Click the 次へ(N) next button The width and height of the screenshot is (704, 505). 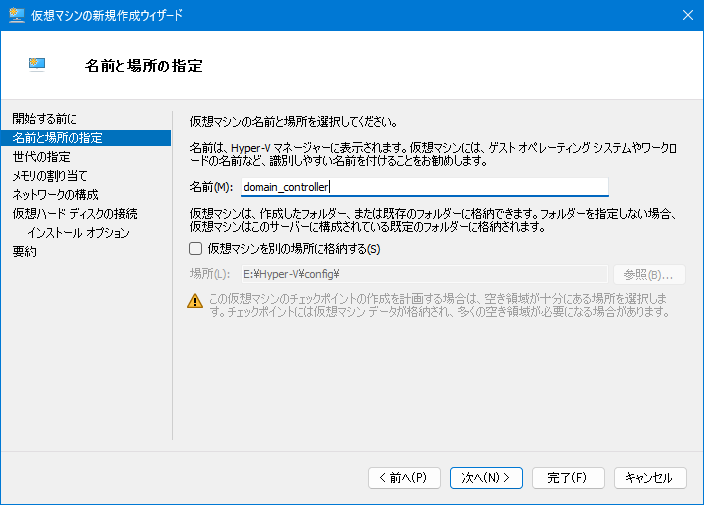(x=486, y=478)
